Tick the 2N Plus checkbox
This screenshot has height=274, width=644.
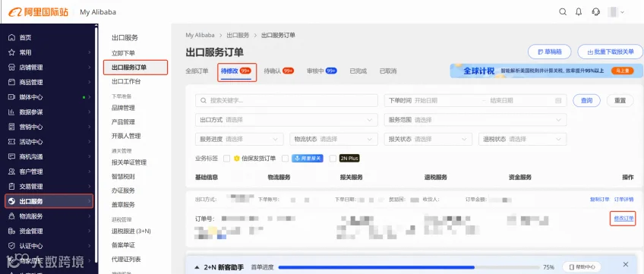(333, 159)
